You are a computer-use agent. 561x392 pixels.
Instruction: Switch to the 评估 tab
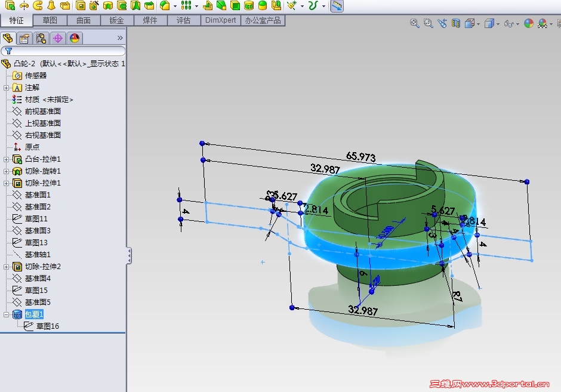(184, 20)
